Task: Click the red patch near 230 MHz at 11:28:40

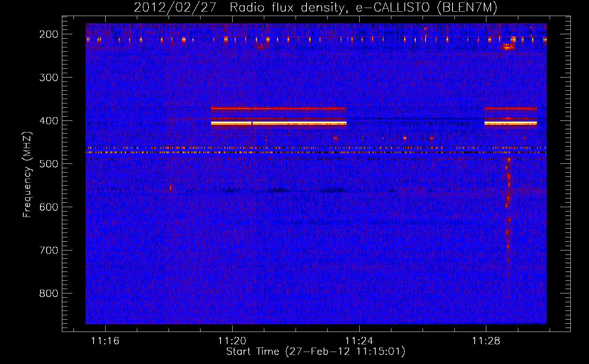Action: coord(508,47)
